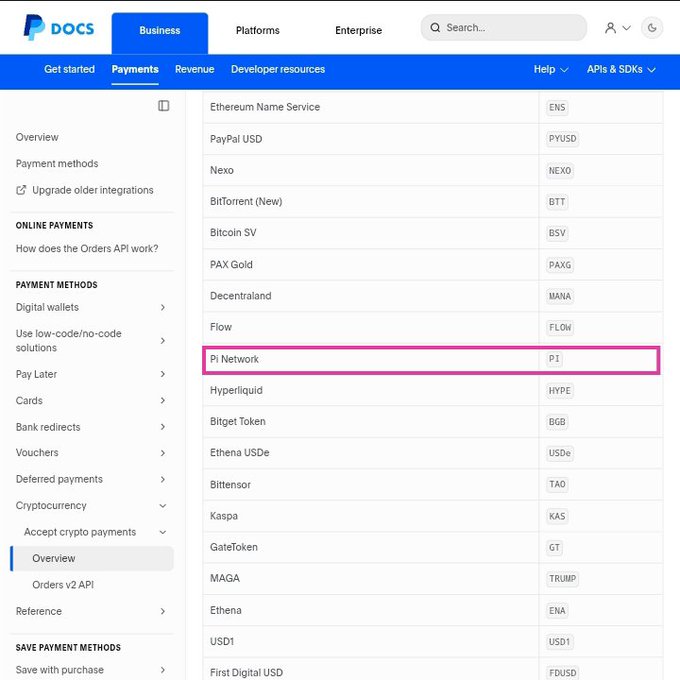This screenshot has width=680, height=680.
Task: Expand Pay Later chevron
Action: 163,374
